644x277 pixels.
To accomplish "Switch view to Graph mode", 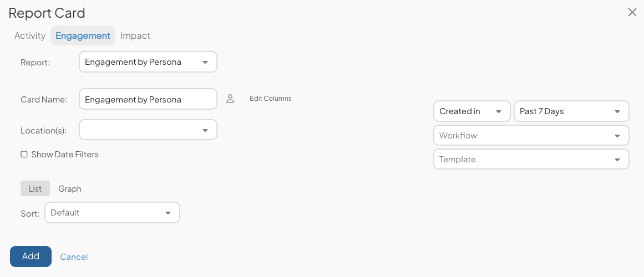I will pos(70,189).
